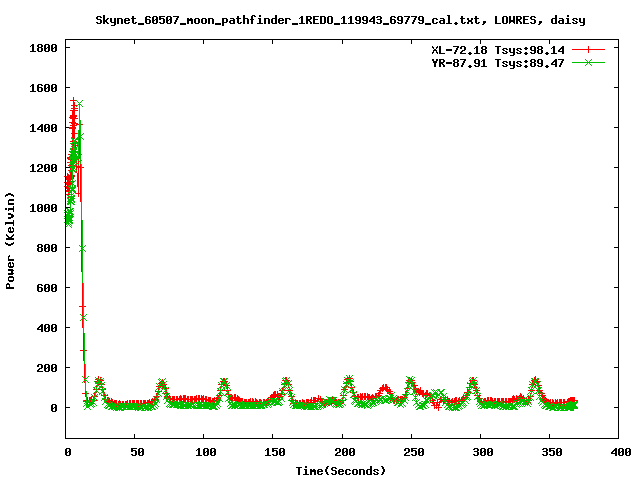Screen dimensions: 640x480
Task: Click y-axis tick label 1200
Action: click(x=43, y=168)
